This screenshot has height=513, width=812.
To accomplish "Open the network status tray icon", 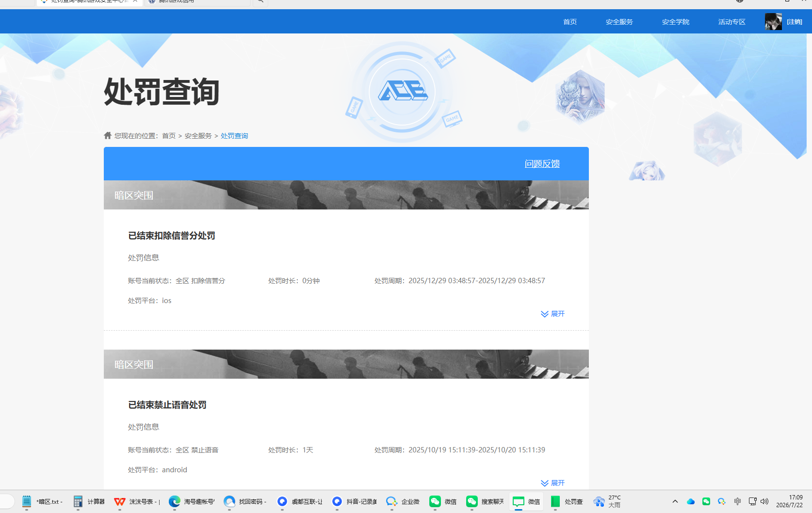I will click(x=752, y=501).
